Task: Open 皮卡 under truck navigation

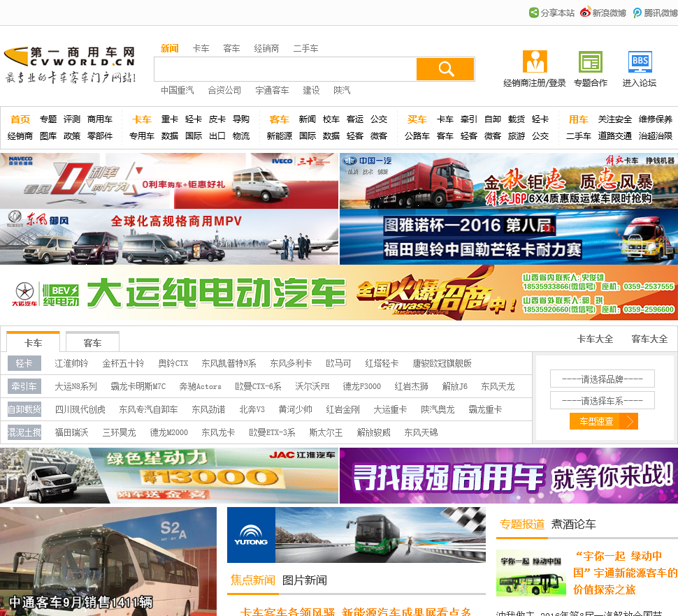Action: [217, 119]
